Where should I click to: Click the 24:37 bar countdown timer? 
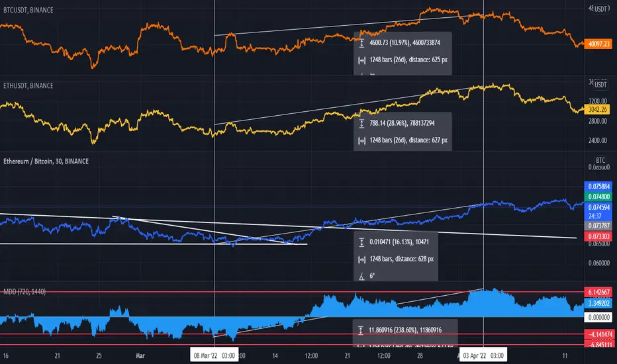[595, 216]
